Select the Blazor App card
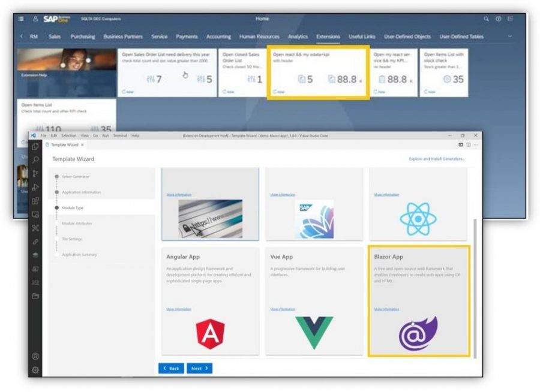The height and width of the screenshot is (392, 540). coord(419,301)
